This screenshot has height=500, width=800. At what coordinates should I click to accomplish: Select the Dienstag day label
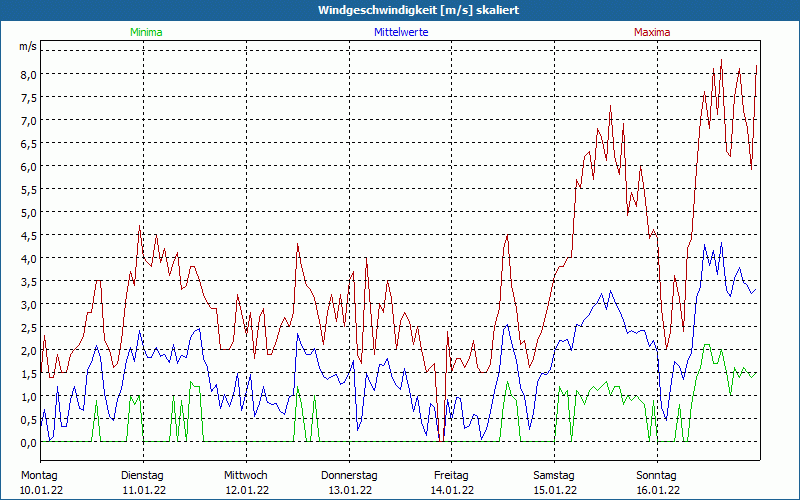point(142,475)
